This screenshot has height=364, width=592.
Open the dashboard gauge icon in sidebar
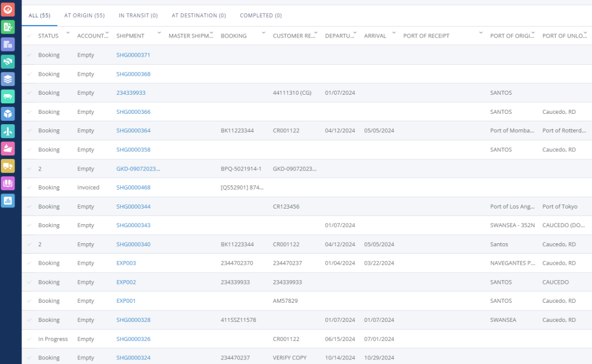click(8, 9)
